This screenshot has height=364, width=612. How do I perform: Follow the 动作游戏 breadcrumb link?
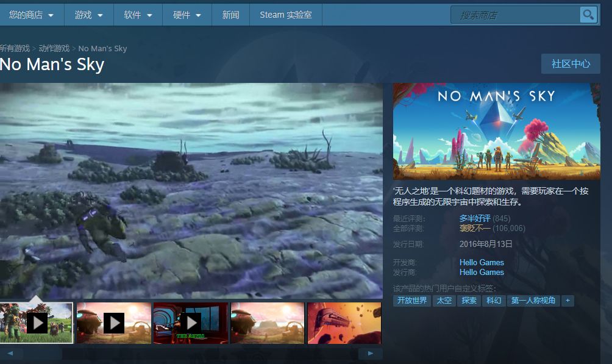tap(54, 48)
